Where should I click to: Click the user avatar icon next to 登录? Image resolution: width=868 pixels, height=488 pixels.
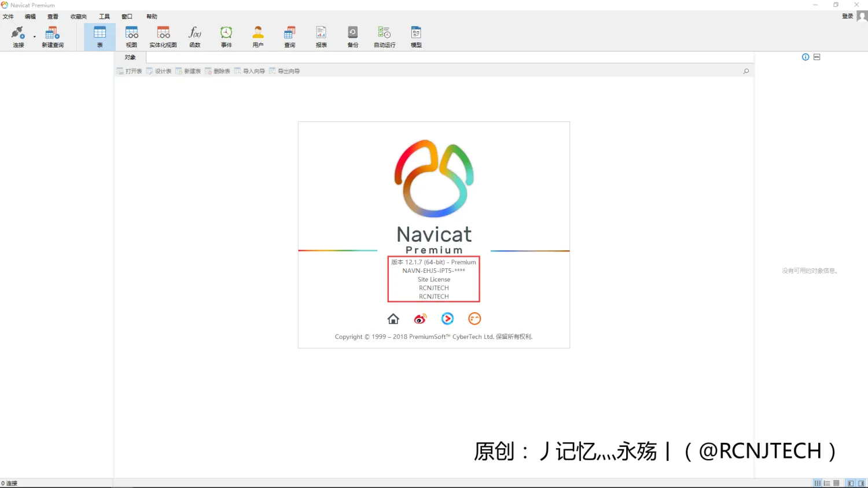(x=862, y=16)
